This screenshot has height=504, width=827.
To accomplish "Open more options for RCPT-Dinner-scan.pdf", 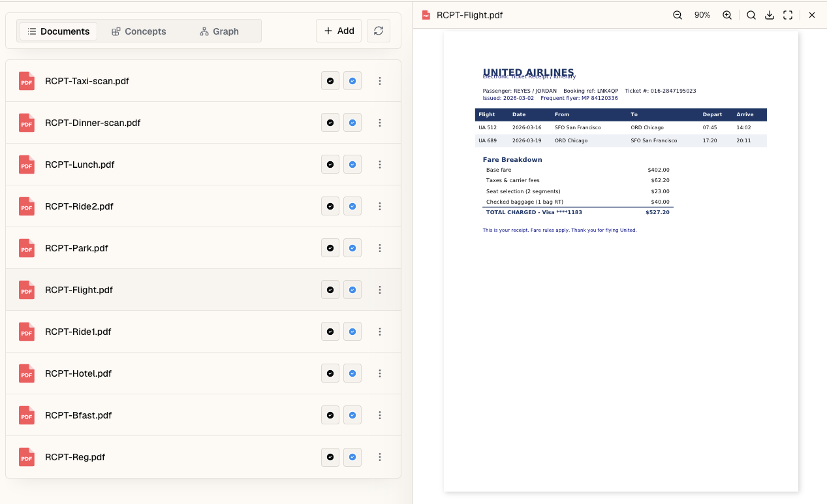I will pos(380,123).
